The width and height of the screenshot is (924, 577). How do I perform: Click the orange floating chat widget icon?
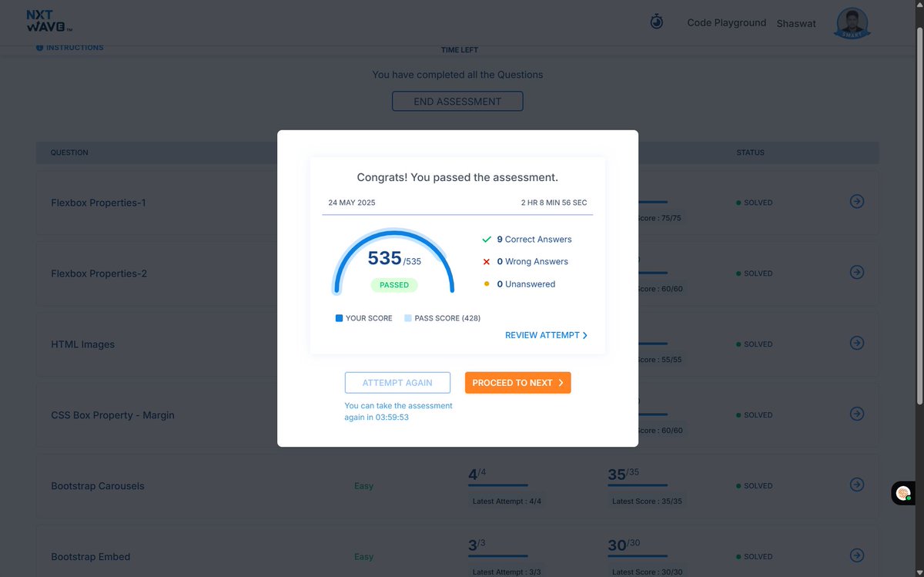pyautogui.click(x=904, y=493)
